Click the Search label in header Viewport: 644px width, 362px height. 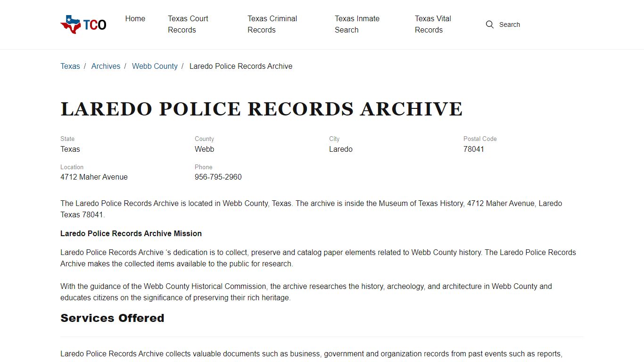click(x=510, y=25)
